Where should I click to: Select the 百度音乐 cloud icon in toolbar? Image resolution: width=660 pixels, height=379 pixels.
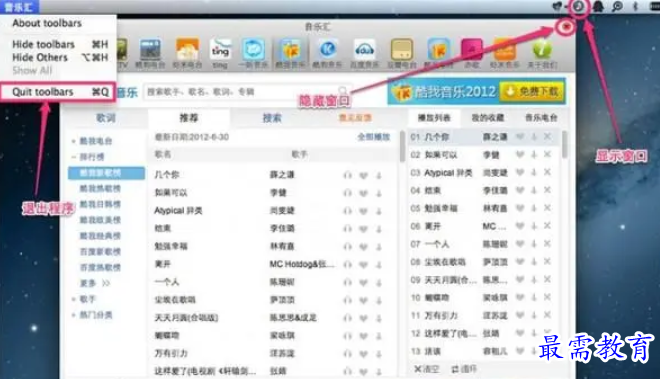pos(365,53)
